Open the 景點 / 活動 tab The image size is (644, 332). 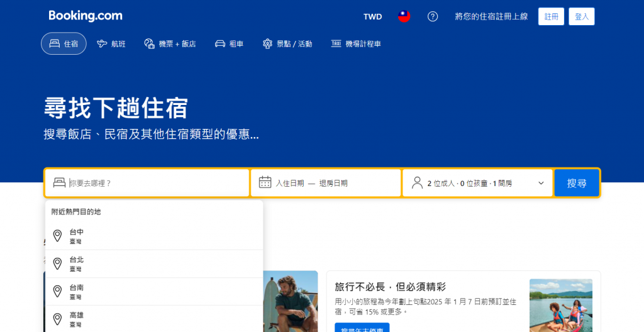pyautogui.click(x=287, y=43)
